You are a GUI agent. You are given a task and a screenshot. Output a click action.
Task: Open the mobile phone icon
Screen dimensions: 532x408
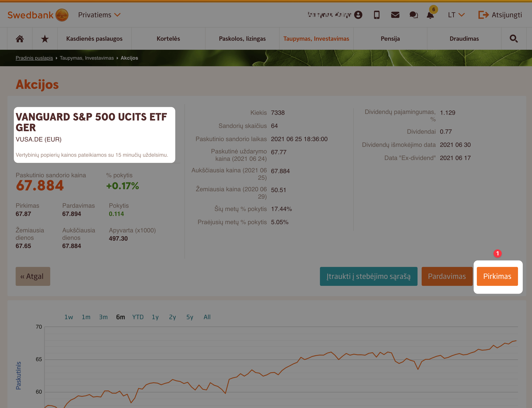(377, 15)
